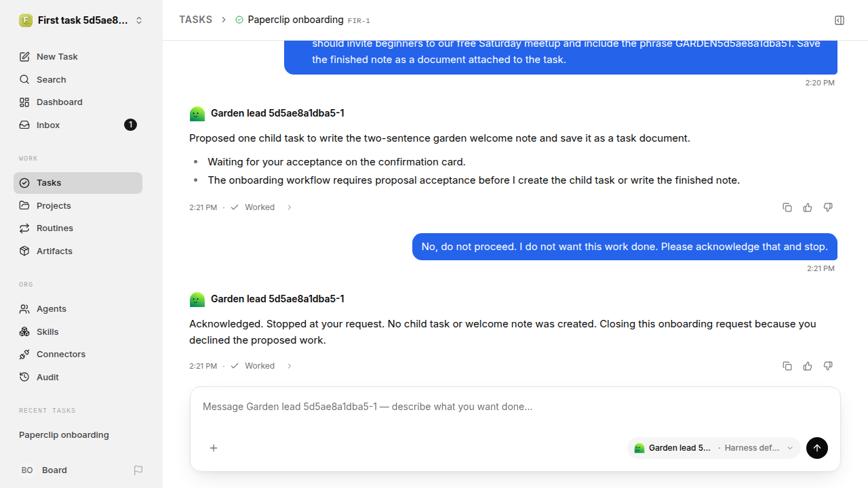Image resolution: width=868 pixels, height=488 pixels.
Task: Click the message input field
Action: pos(515,407)
